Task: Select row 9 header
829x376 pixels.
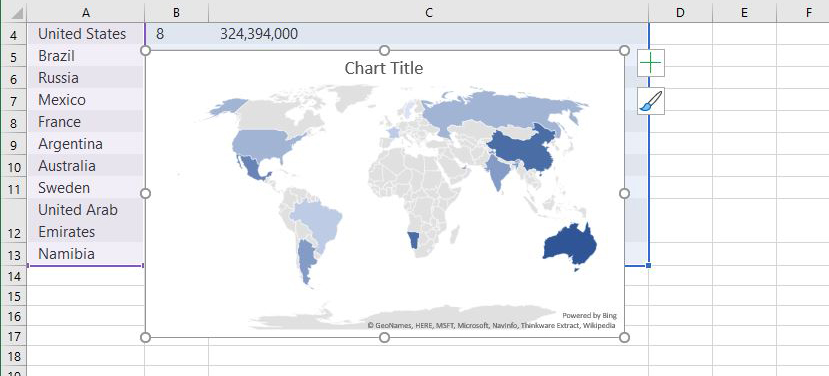Action: pyautogui.click(x=14, y=144)
